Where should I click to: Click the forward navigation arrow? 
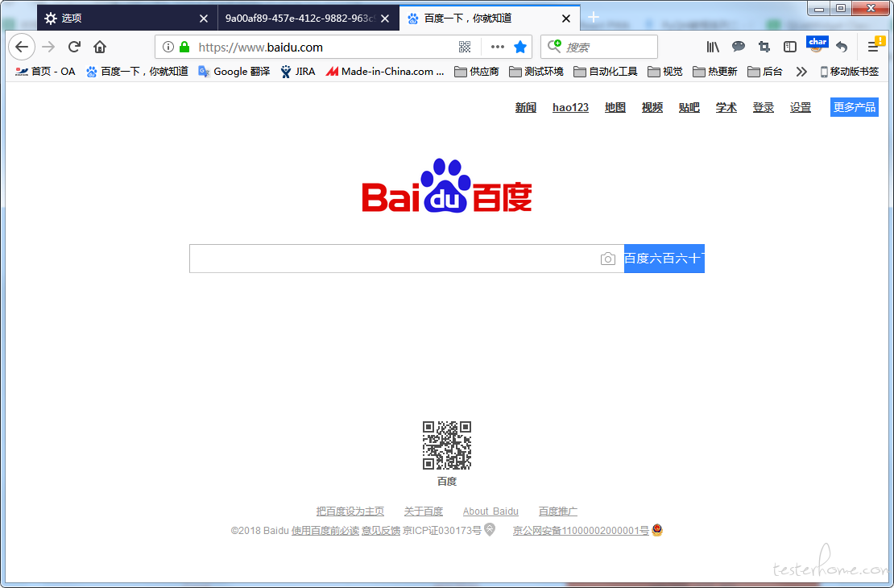click(x=48, y=47)
